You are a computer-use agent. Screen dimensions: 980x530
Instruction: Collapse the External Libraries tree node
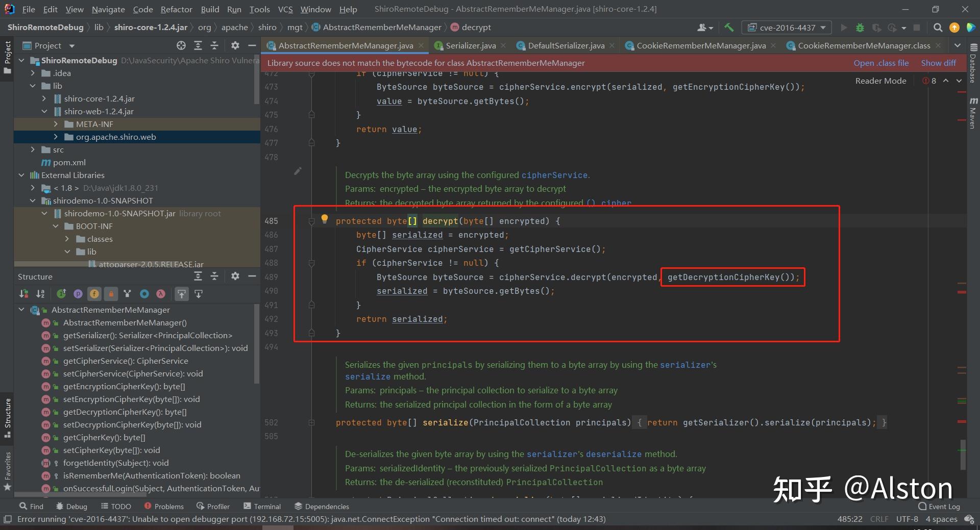click(x=21, y=175)
